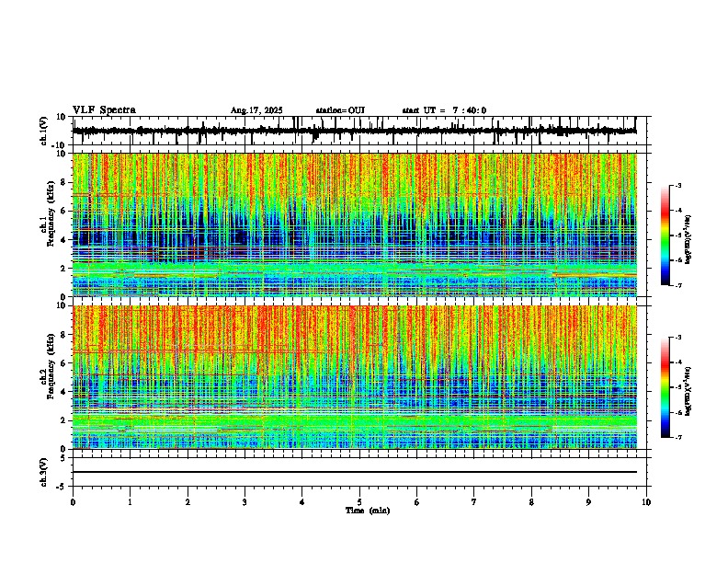Click the time axis tick label "5"
The height and width of the screenshot is (563, 728).
[x=359, y=502]
